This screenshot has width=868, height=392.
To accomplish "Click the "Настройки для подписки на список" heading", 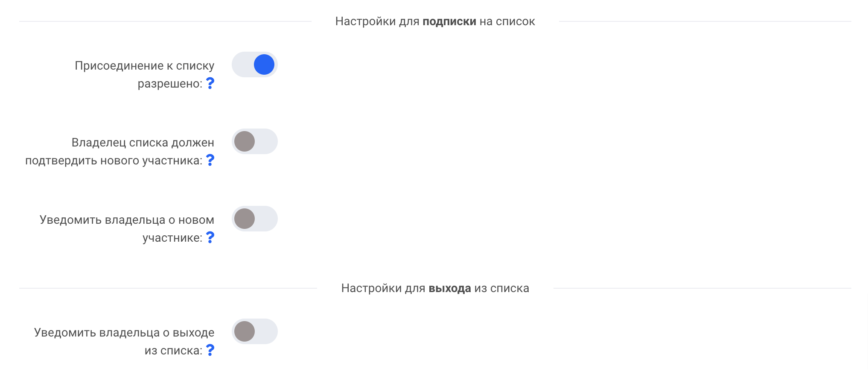I will [435, 21].
